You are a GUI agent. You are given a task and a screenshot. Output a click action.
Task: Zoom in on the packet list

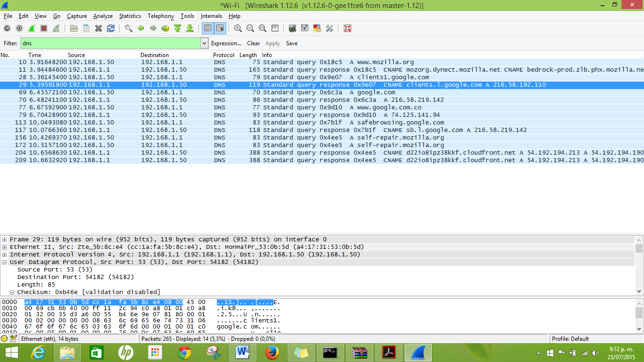[237, 28]
